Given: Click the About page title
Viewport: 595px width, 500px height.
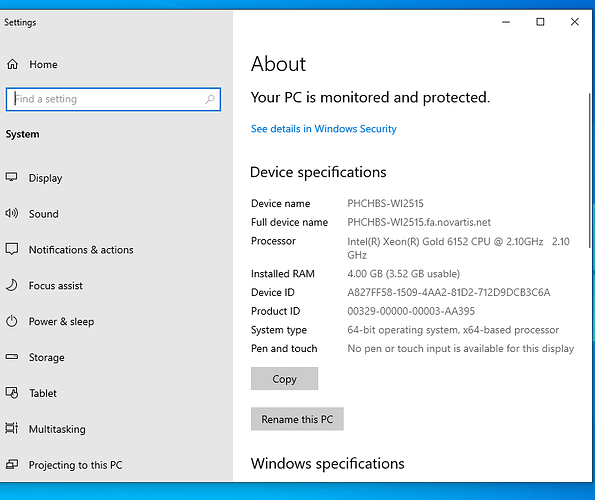Looking at the screenshot, I should (278, 63).
